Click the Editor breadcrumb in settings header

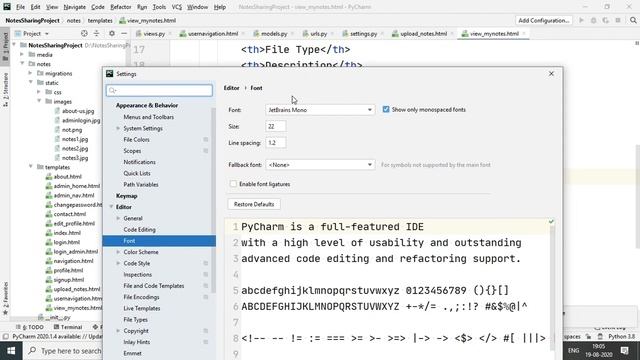231,88
